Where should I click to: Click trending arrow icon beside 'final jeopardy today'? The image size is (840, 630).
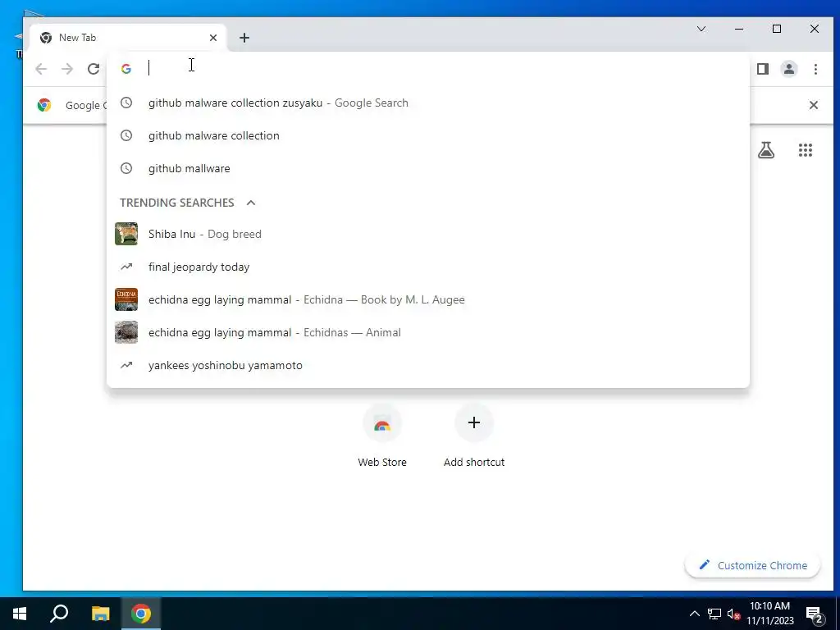[126, 267]
